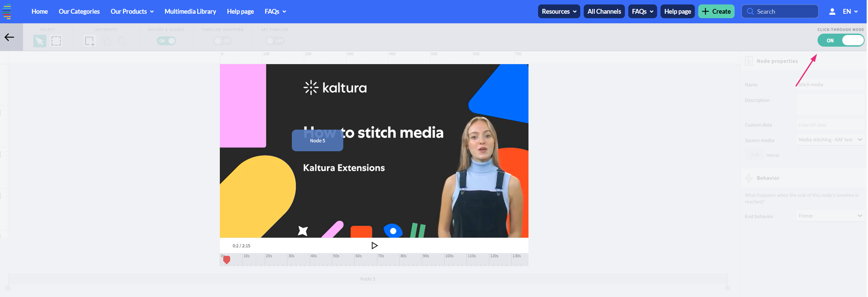Screen dimensions: 868x297
Task: Expand the left FAQs menu next to Help page
Action: click(x=275, y=12)
